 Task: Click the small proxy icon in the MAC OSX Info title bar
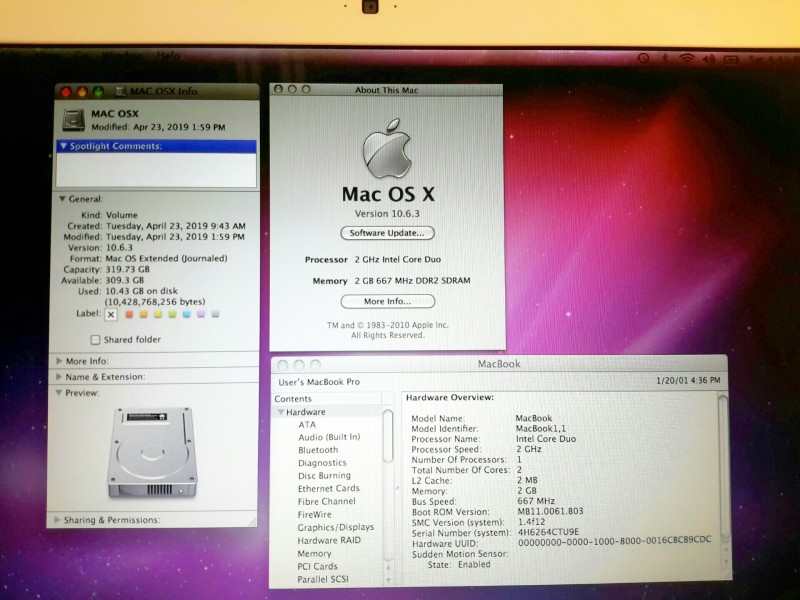click(120, 91)
